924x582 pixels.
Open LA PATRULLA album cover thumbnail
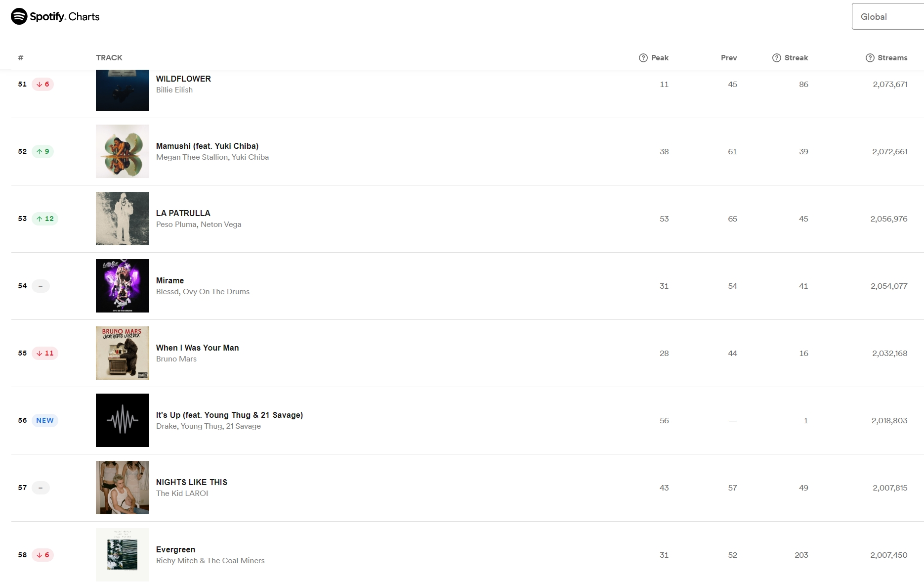coord(123,219)
